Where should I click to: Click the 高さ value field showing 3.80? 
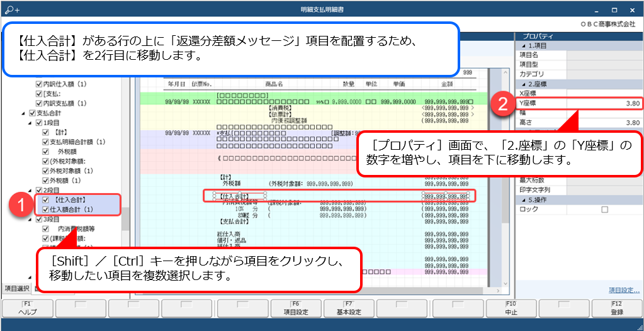(604, 122)
